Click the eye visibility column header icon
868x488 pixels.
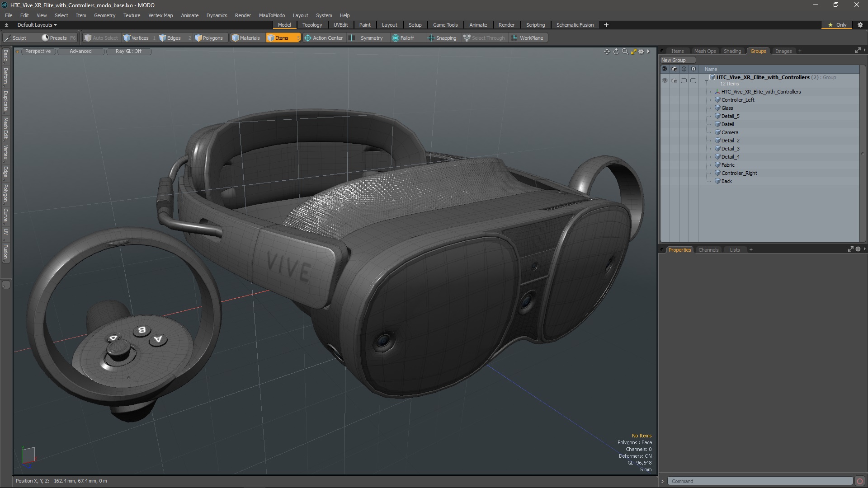665,69
